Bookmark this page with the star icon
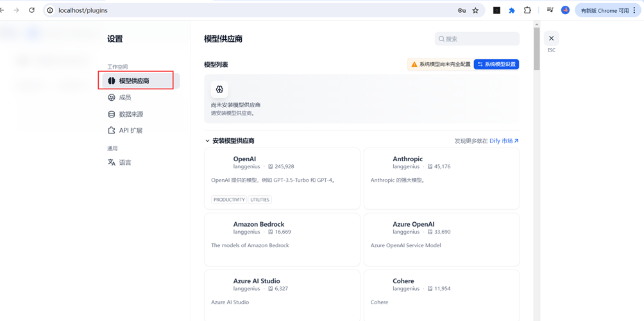Image resolution: width=644 pixels, height=321 pixels. (x=475, y=11)
